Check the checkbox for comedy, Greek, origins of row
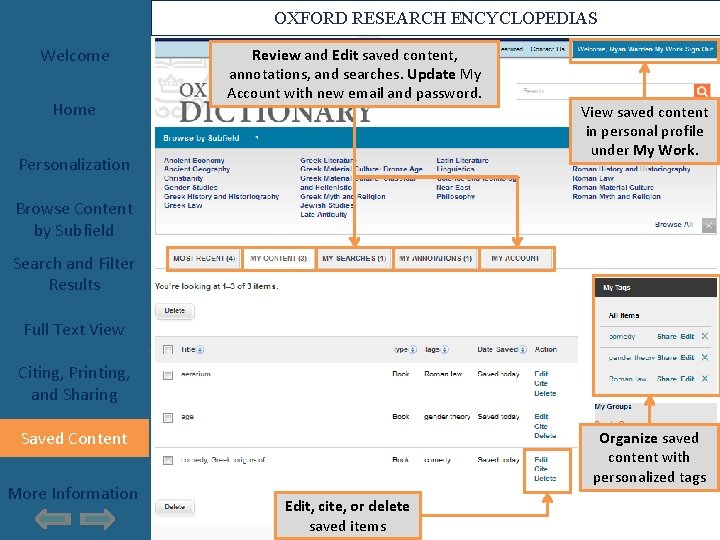Screen dimensions: 720x540 coord(168,460)
